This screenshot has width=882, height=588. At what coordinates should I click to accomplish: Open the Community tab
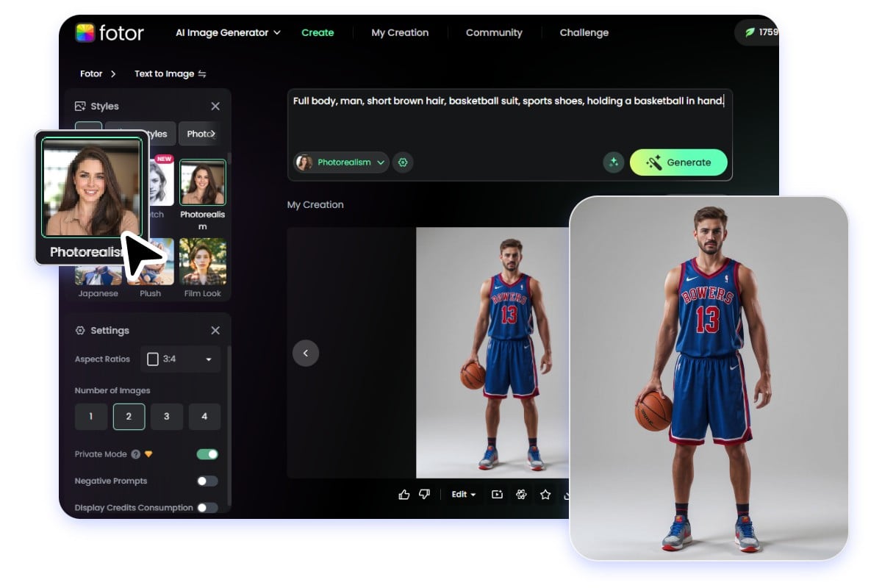pyautogui.click(x=493, y=32)
